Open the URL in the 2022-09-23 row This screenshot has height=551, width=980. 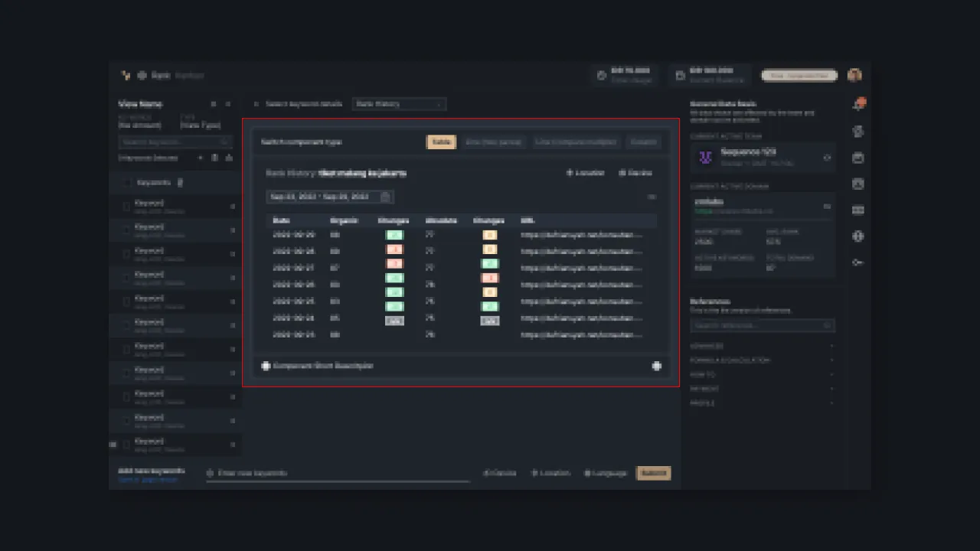coord(581,334)
